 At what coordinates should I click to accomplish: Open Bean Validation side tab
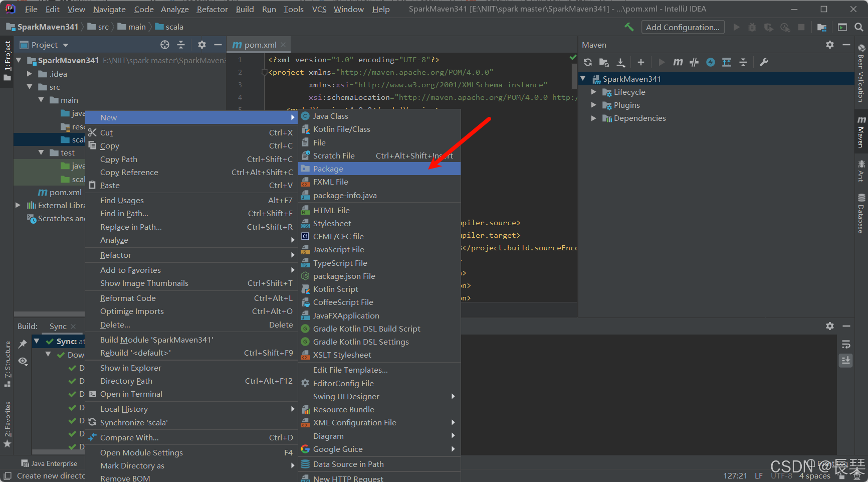pos(860,73)
